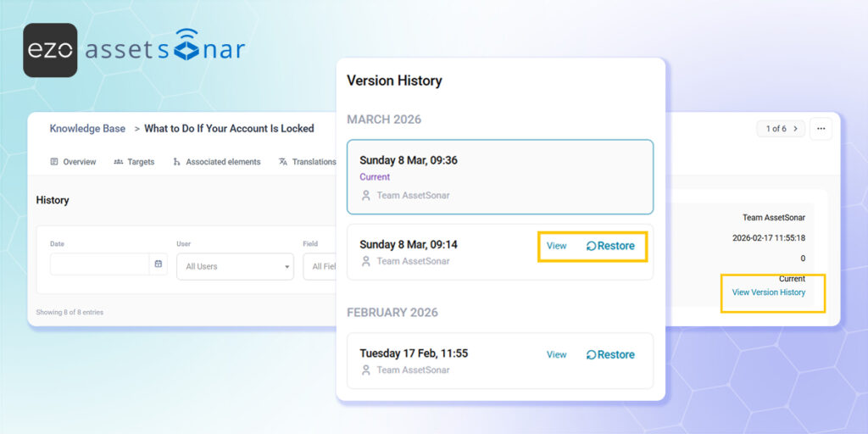The height and width of the screenshot is (434, 868).
Task: Select the current version card 8 Mar 09:36
Action: tap(499, 176)
